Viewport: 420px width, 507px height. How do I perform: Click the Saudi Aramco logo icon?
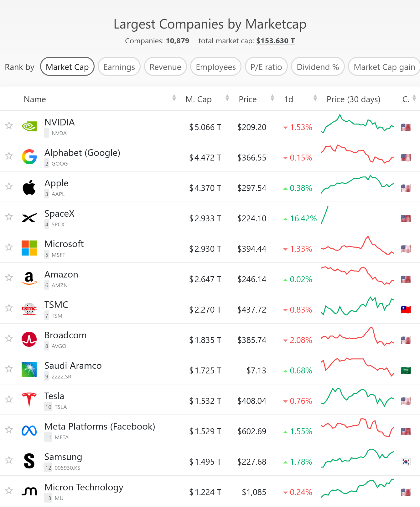click(29, 370)
